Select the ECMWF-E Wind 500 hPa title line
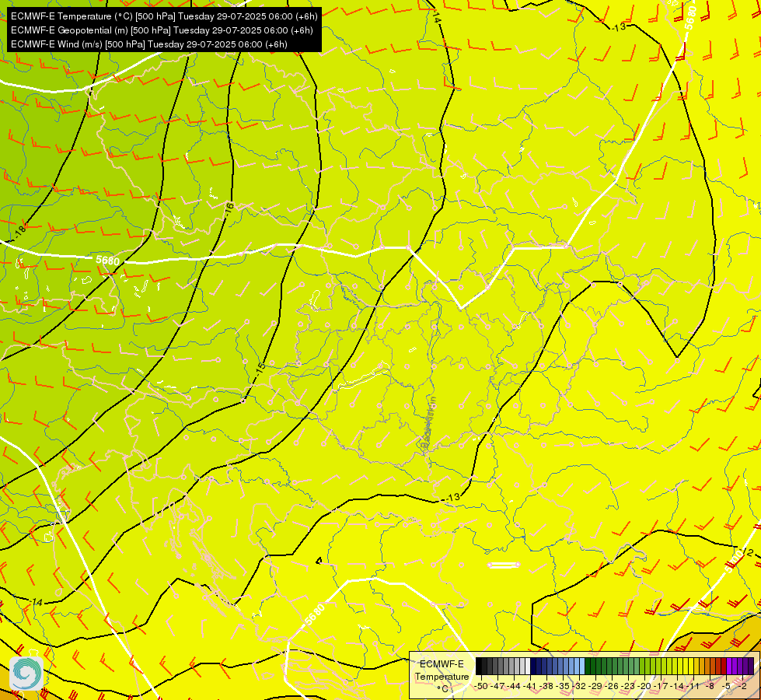This screenshot has height=700, width=761. pos(149,44)
